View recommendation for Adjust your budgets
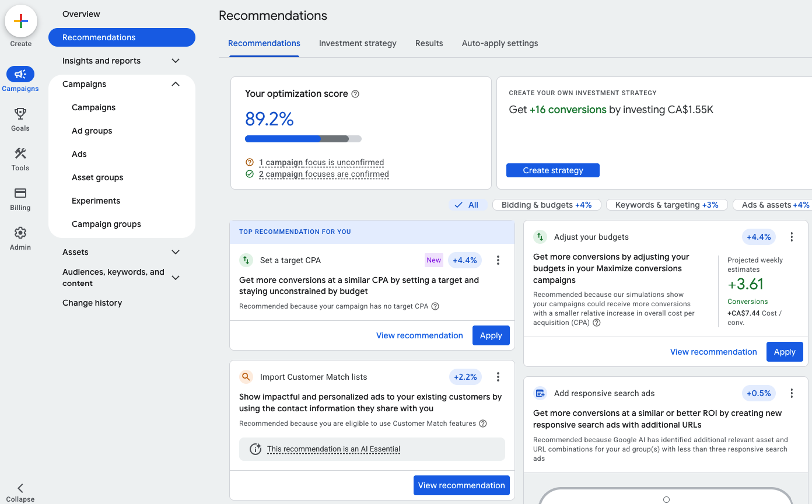This screenshot has width=812, height=504. 713,352
